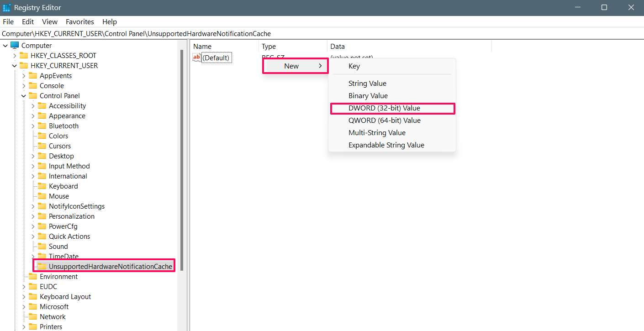The height and width of the screenshot is (331, 644).
Task: Click the (Default) string value icon
Action: click(x=197, y=58)
